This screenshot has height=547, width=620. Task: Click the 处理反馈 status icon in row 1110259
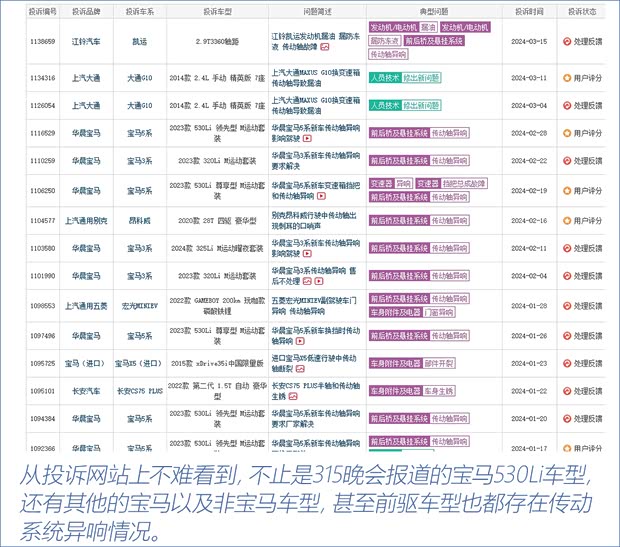(567, 161)
